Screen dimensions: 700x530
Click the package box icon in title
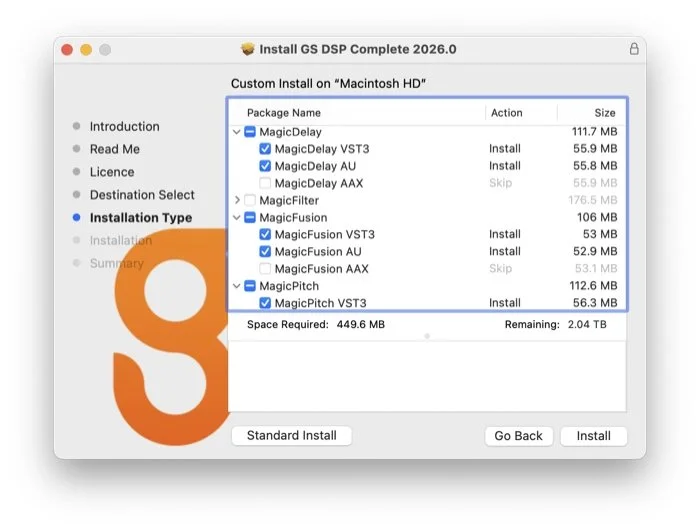click(x=247, y=49)
